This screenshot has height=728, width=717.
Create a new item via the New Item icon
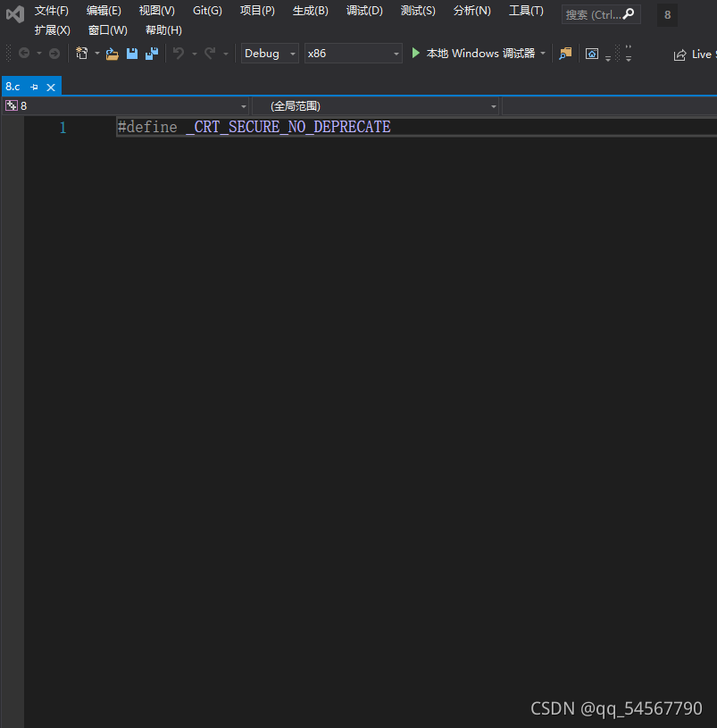tap(83, 54)
